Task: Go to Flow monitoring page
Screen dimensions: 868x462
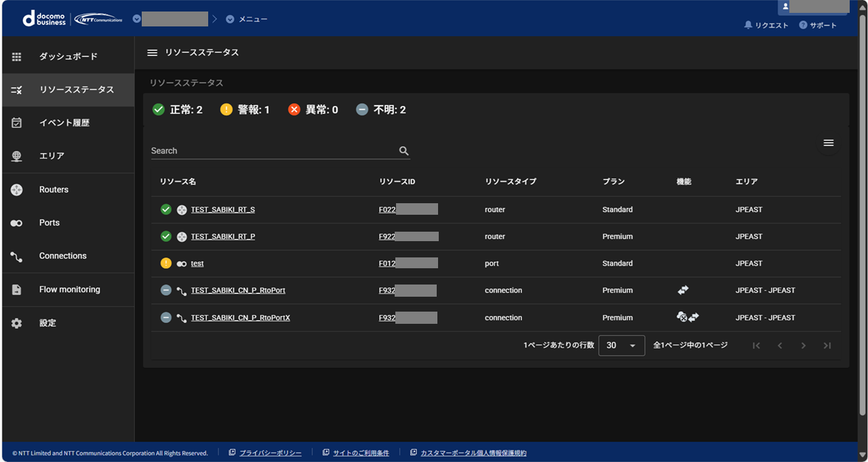Action: point(69,289)
